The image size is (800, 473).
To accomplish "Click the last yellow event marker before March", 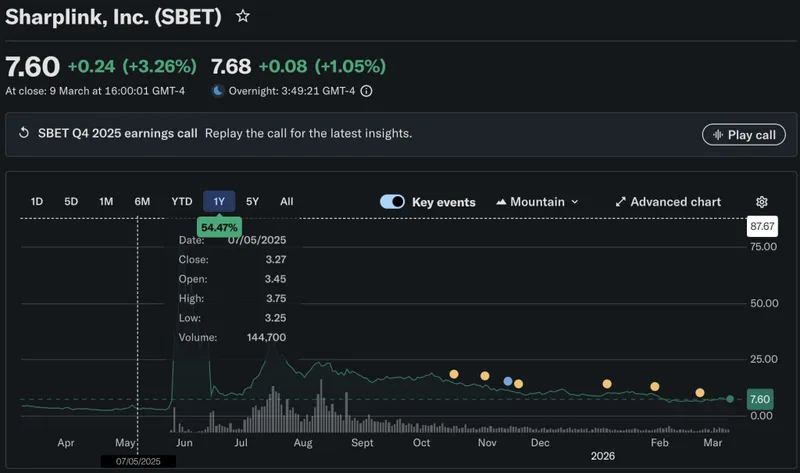I will 700,393.
